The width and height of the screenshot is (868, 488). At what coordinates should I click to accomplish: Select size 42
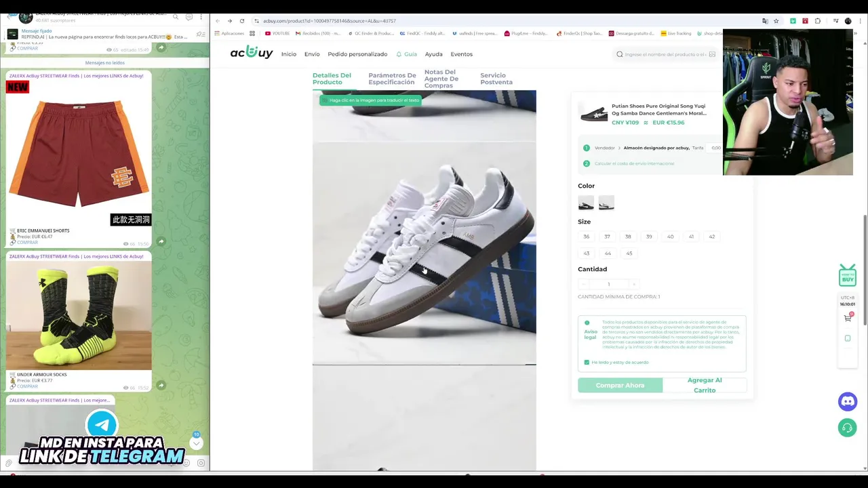(711, 237)
